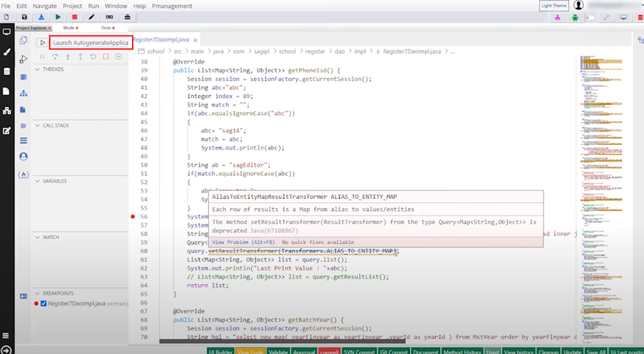
Task: Toggle the red breakpoint dot at line 56
Action: tap(133, 216)
